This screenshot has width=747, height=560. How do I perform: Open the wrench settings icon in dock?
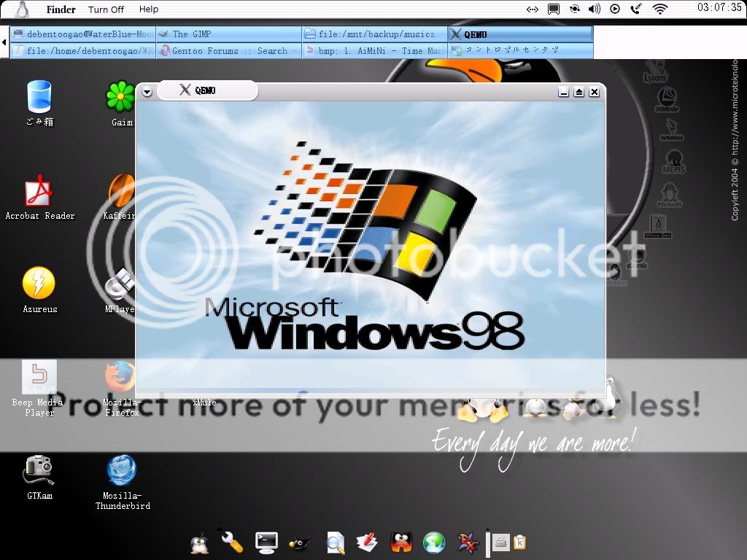click(x=232, y=542)
